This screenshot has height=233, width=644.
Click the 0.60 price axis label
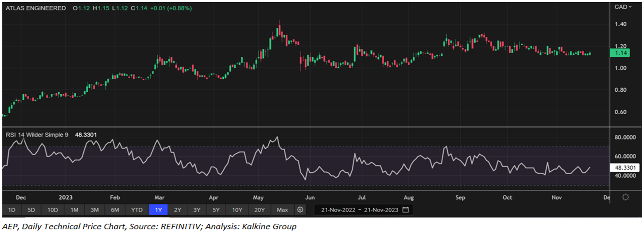(x=621, y=112)
